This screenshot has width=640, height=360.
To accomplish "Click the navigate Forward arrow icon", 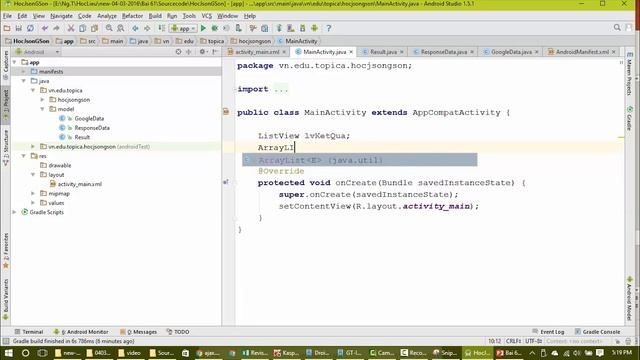I will coord(147,28).
